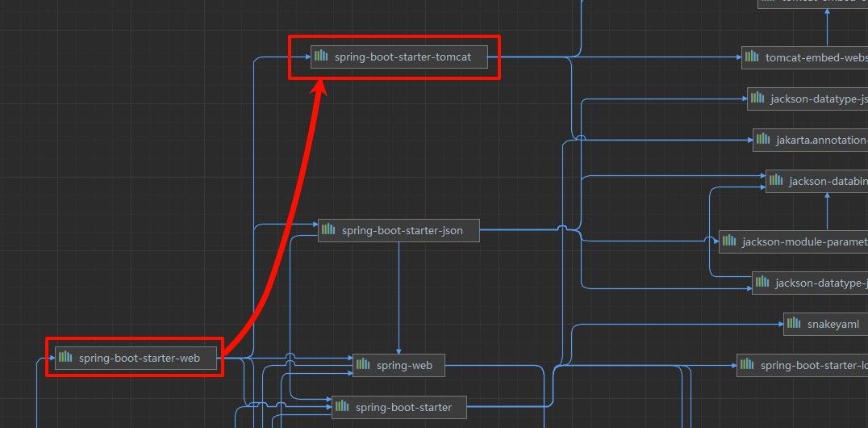This screenshot has height=428, width=868.
Task: Click the jackson-databind library icon
Action: point(776,181)
